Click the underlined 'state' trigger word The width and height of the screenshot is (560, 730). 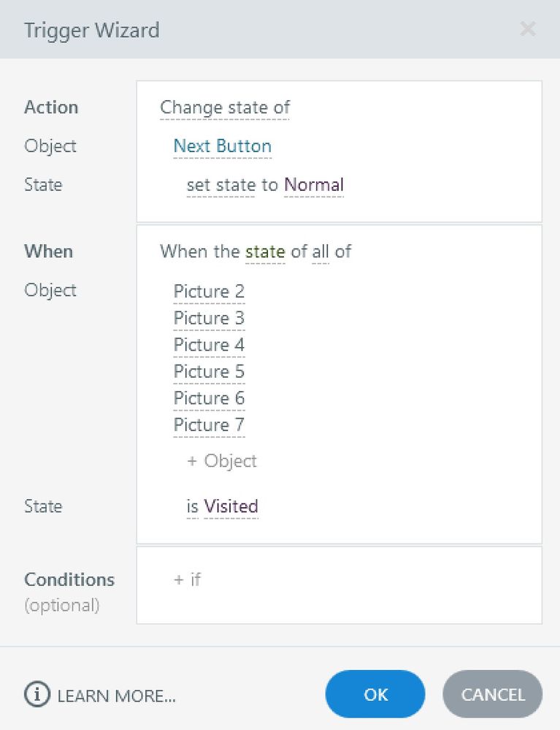tap(265, 252)
